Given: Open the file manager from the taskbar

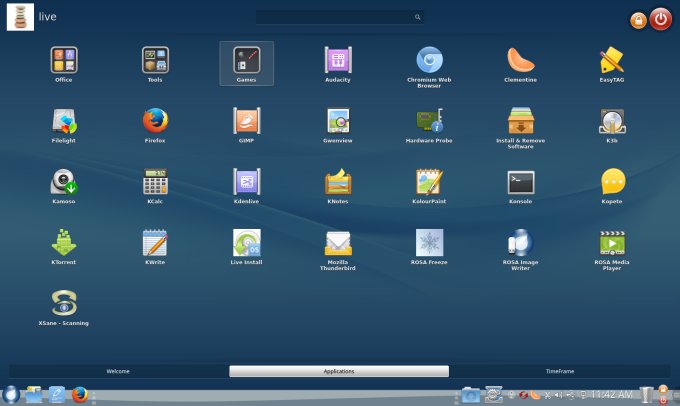Looking at the screenshot, I should [x=34, y=394].
